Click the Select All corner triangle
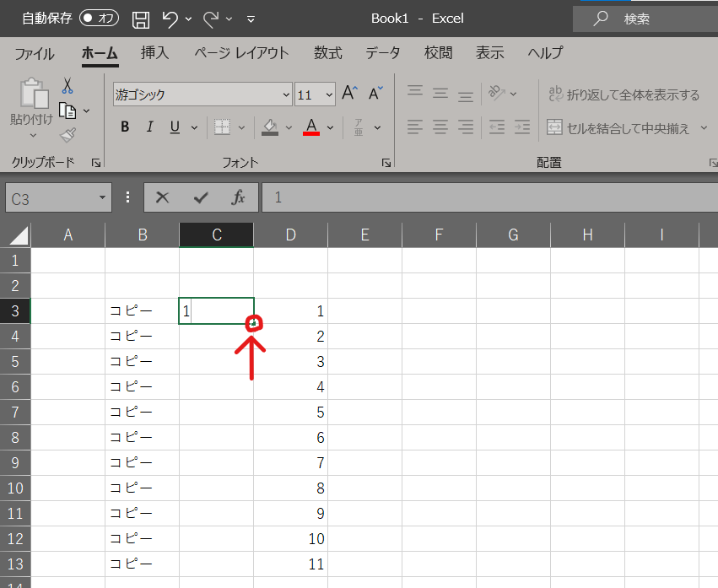This screenshot has height=588, width=718. click(19, 235)
